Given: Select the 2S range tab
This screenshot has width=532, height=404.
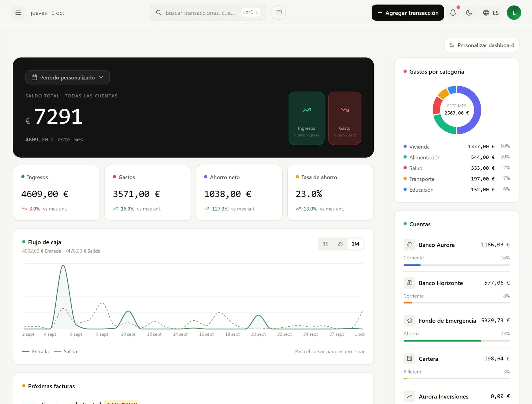Looking at the screenshot, I should click(x=340, y=244).
